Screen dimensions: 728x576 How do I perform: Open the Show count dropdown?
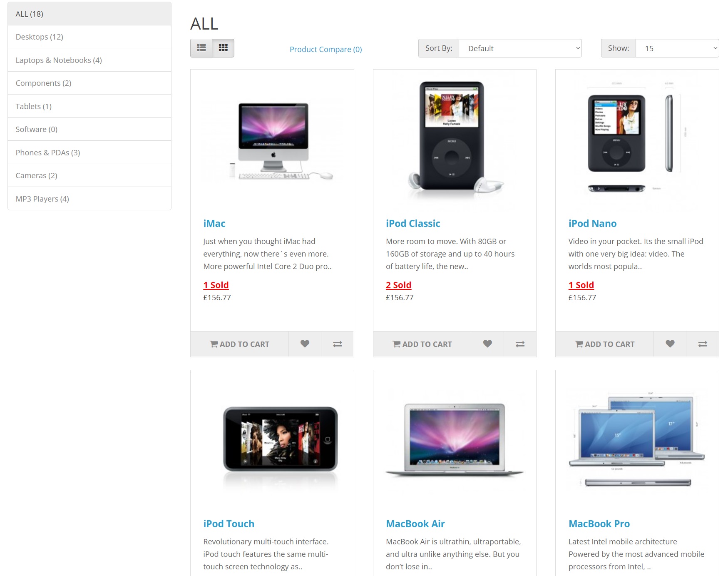click(x=677, y=48)
